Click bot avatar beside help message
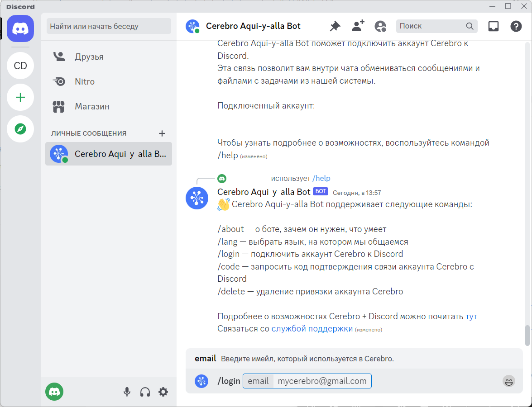The height and width of the screenshot is (407, 532). click(x=197, y=198)
